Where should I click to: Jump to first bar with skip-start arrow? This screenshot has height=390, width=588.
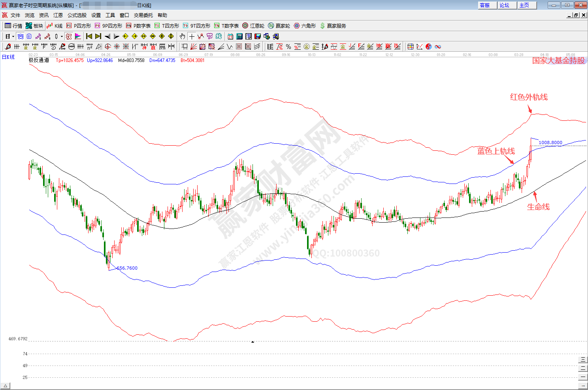coord(89,36)
